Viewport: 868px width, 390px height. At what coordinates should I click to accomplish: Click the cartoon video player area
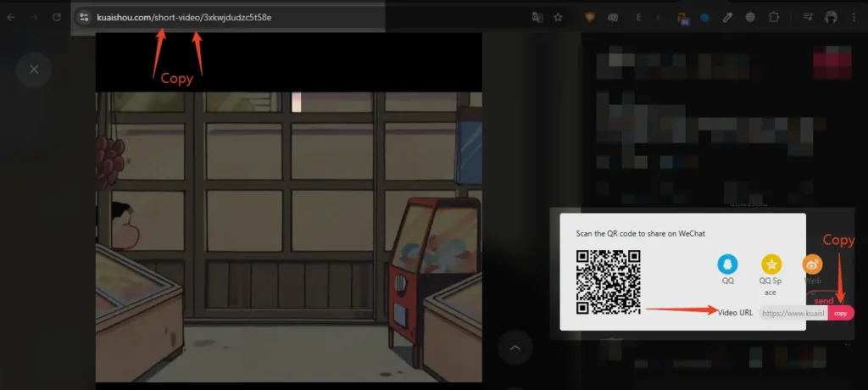click(x=288, y=207)
